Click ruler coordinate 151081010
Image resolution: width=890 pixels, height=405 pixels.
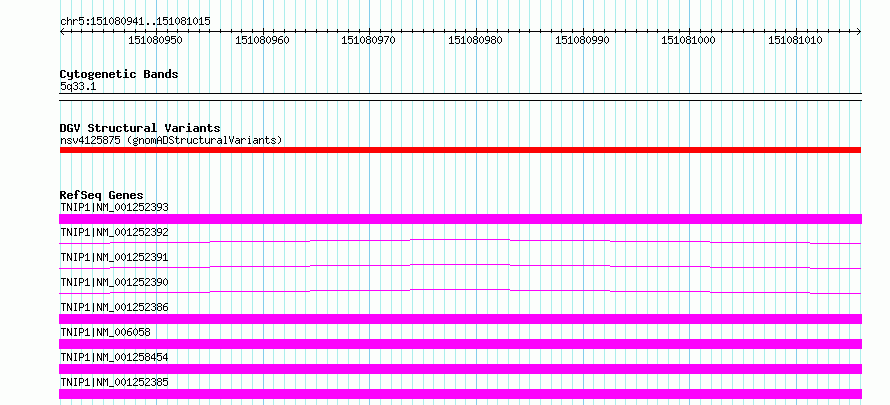coord(795,41)
